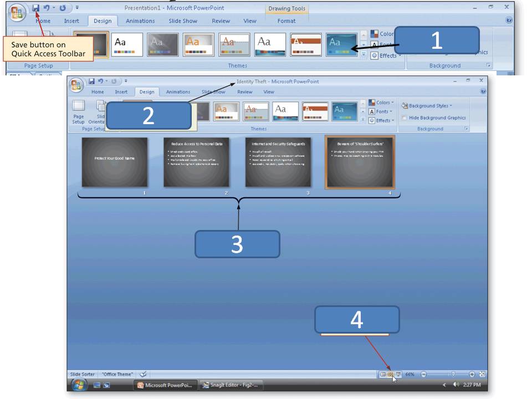Click Microsoft PowerPoint taskbar button
This screenshot has width=532, height=399.
point(165,385)
